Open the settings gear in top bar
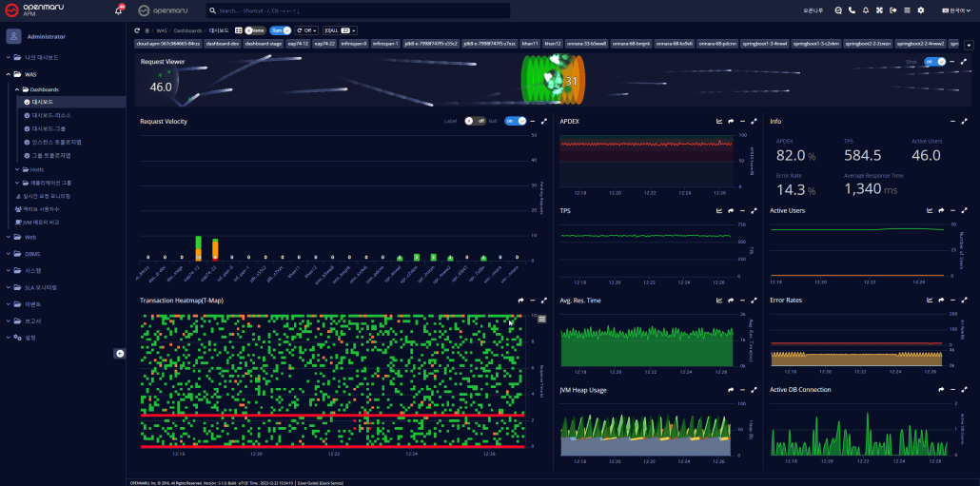The width and height of the screenshot is (980, 486). [x=920, y=10]
